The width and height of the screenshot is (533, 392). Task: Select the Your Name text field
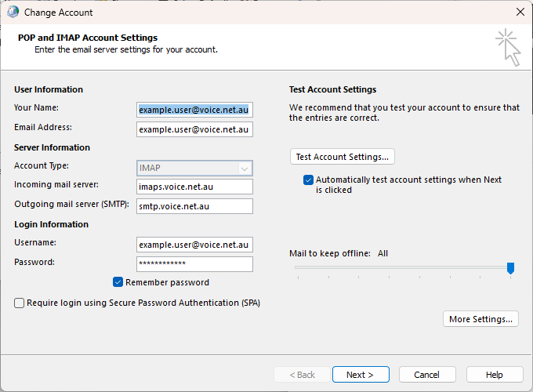[x=194, y=110]
